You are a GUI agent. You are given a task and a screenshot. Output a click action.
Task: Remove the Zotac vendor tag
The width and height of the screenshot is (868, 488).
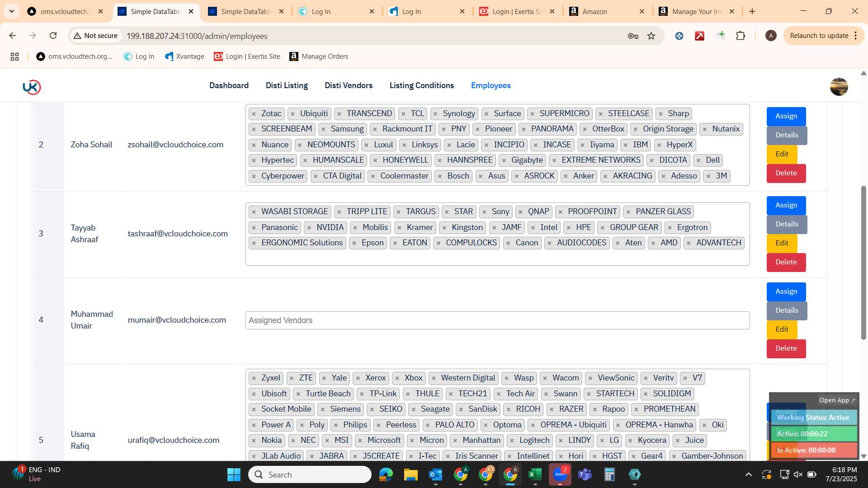(254, 114)
